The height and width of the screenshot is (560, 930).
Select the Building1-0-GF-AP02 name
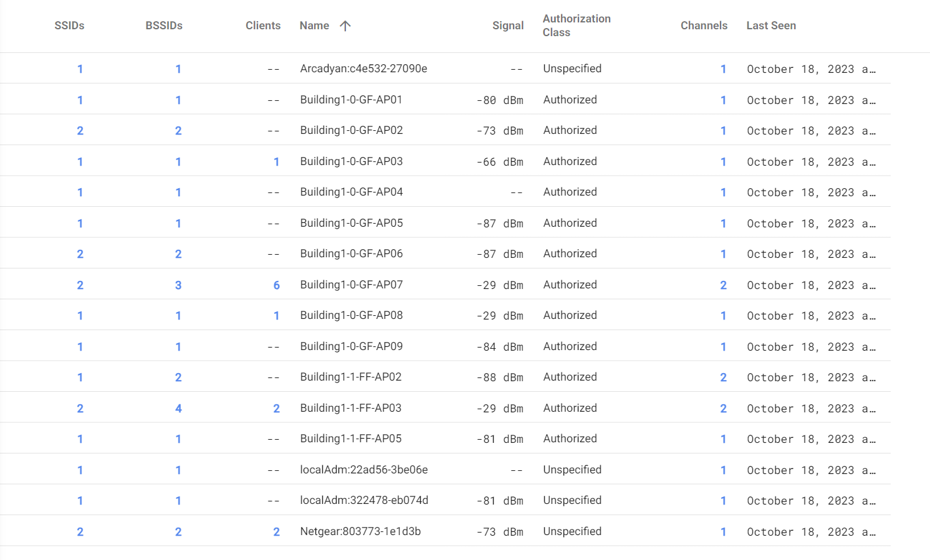(x=352, y=130)
